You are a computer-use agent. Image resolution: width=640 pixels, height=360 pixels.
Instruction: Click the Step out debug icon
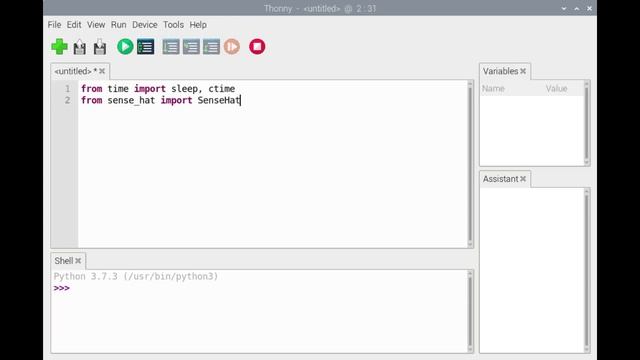[x=211, y=47]
